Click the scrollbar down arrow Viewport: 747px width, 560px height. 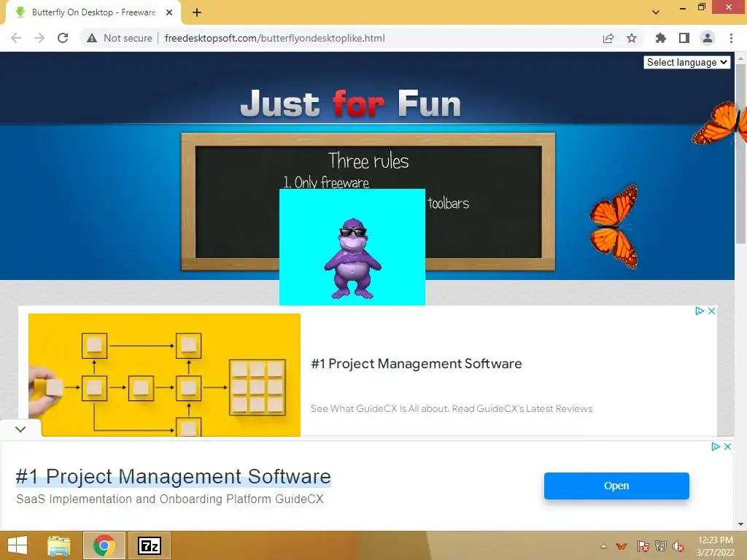click(740, 524)
